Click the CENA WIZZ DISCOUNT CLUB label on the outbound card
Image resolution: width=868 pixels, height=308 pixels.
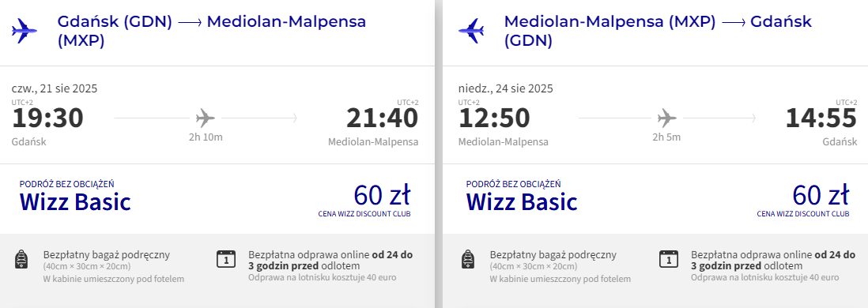(364, 213)
